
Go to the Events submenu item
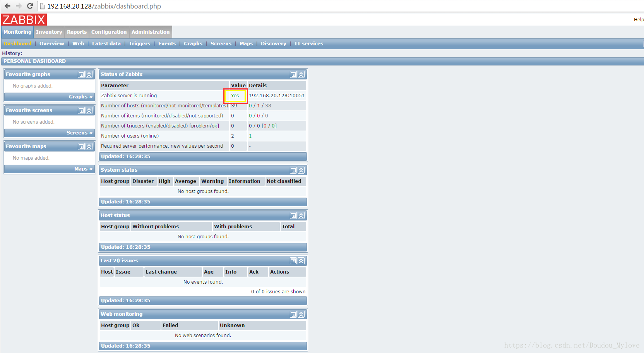point(167,44)
